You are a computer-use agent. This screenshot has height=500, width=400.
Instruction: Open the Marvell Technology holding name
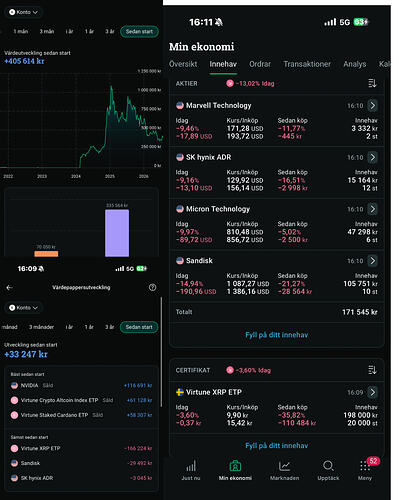(219, 106)
